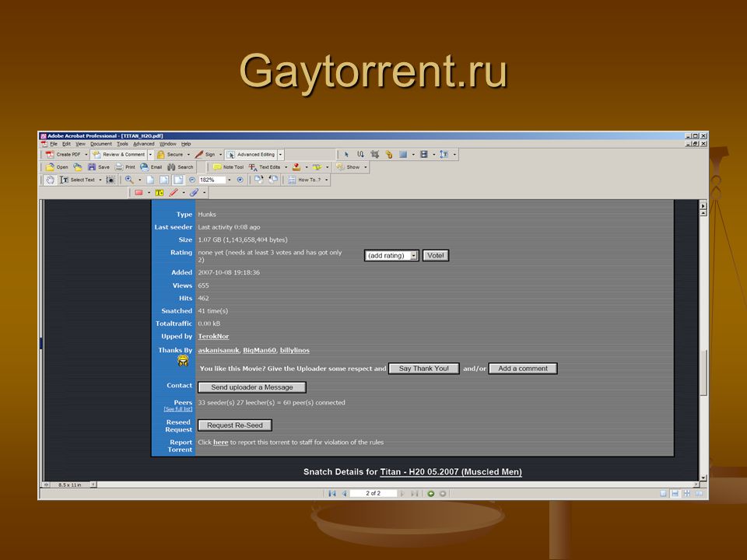Image resolution: width=747 pixels, height=560 pixels.
Task: Select the Hand tool
Action: click(50, 180)
